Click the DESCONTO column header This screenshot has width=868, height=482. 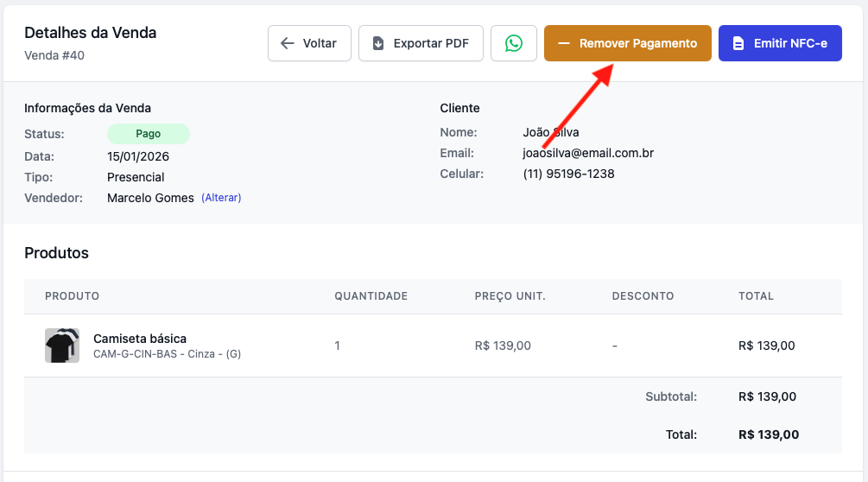pos(643,296)
